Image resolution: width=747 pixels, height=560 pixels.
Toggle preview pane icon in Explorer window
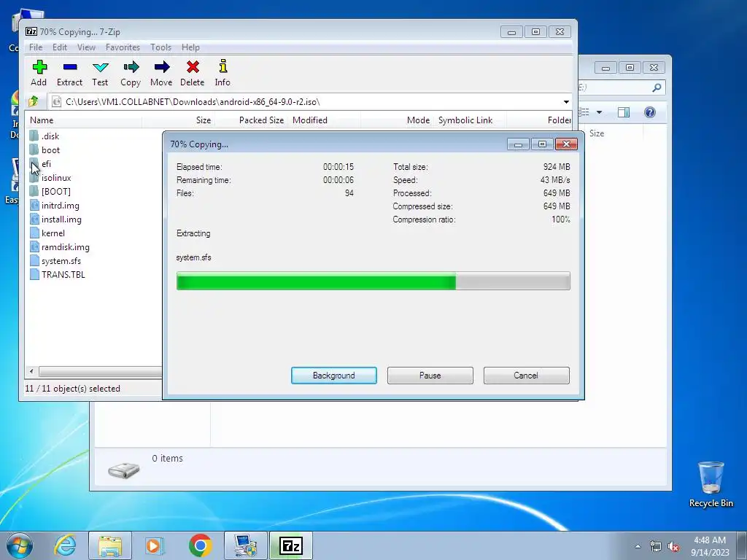[x=624, y=112]
